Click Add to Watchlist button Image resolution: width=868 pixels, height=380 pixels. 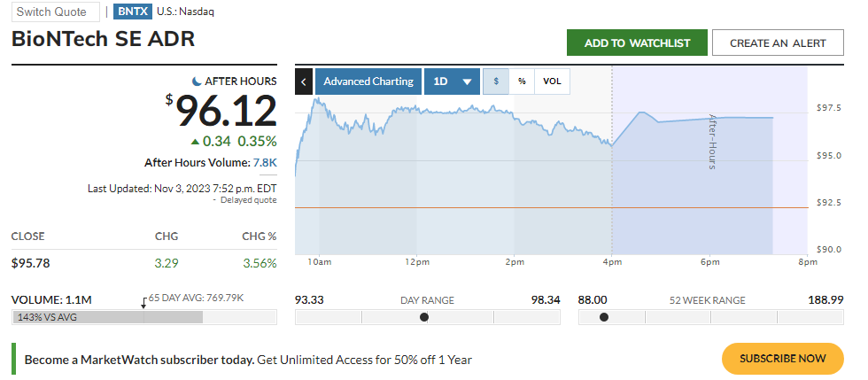click(637, 43)
